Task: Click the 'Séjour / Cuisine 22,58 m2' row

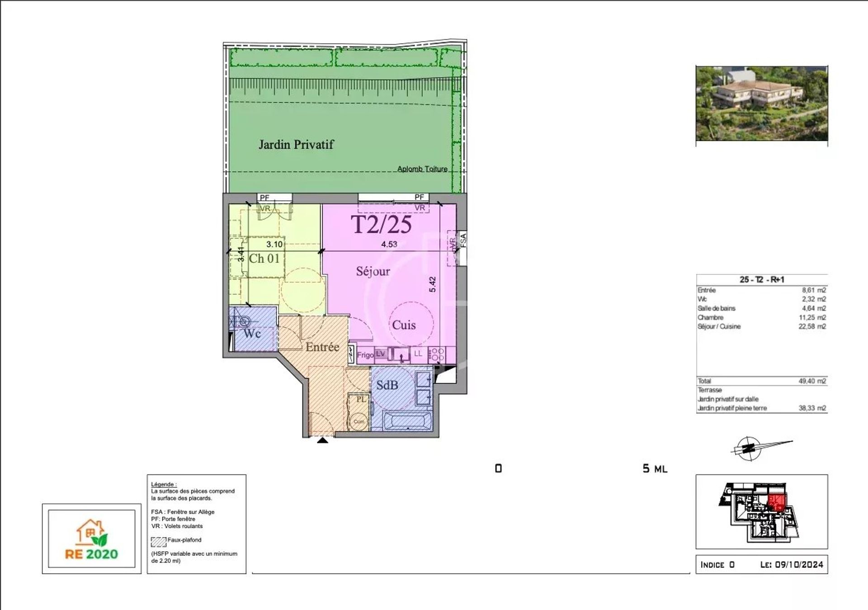Action: pyautogui.click(x=762, y=326)
